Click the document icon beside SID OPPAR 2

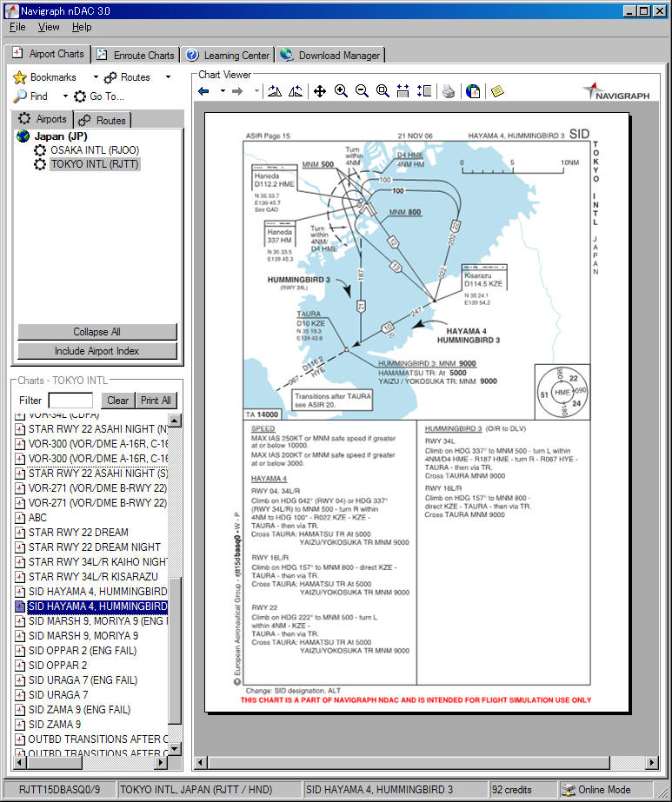20,666
